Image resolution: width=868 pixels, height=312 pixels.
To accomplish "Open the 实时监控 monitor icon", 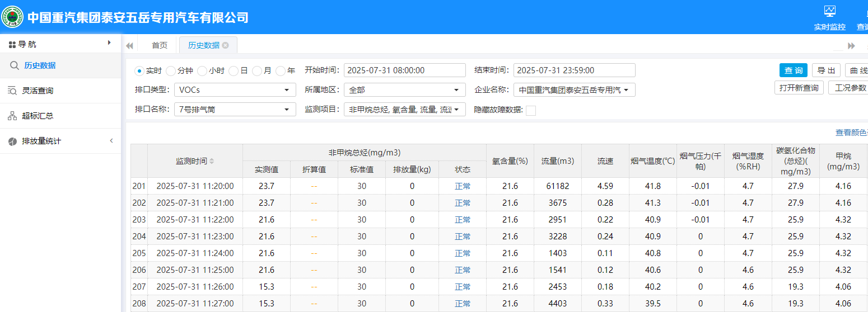I will click(829, 12).
